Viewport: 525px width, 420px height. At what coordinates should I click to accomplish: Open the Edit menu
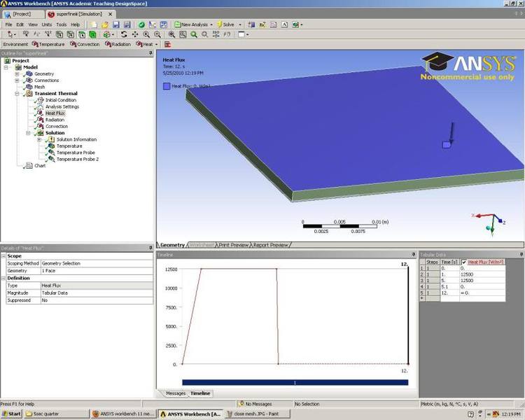[20, 24]
